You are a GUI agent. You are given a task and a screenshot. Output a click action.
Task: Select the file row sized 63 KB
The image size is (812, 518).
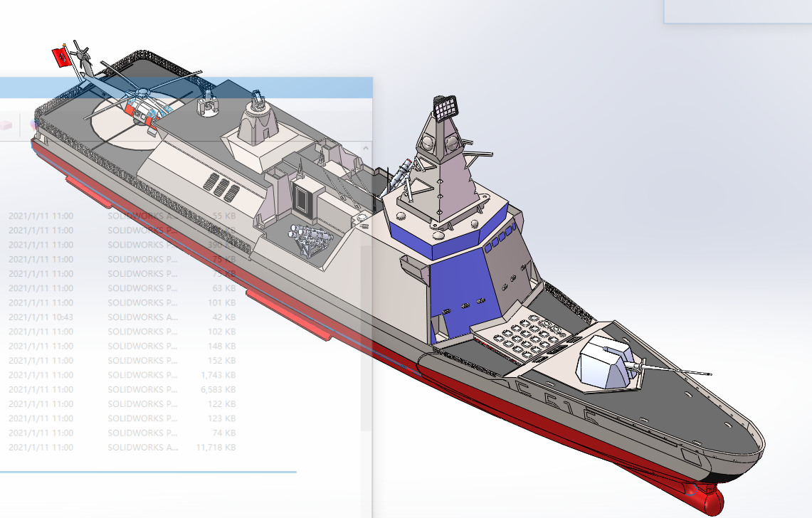(x=122, y=288)
